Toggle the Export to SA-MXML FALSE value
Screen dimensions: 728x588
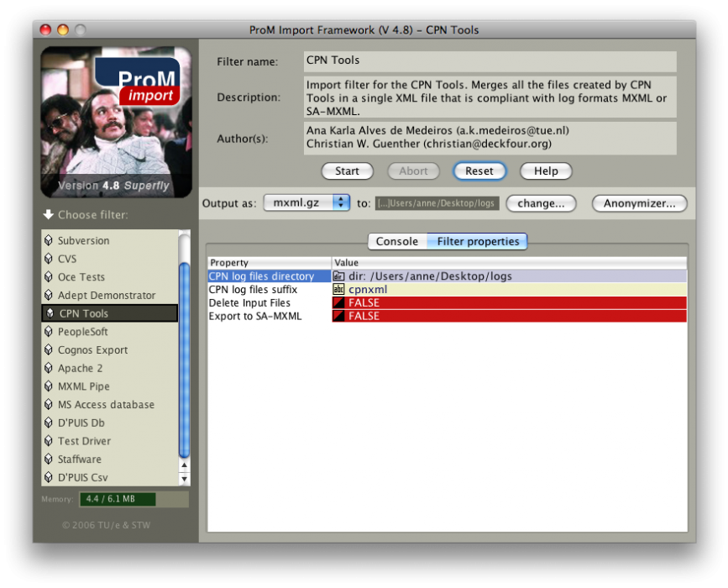[x=509, y=316]
